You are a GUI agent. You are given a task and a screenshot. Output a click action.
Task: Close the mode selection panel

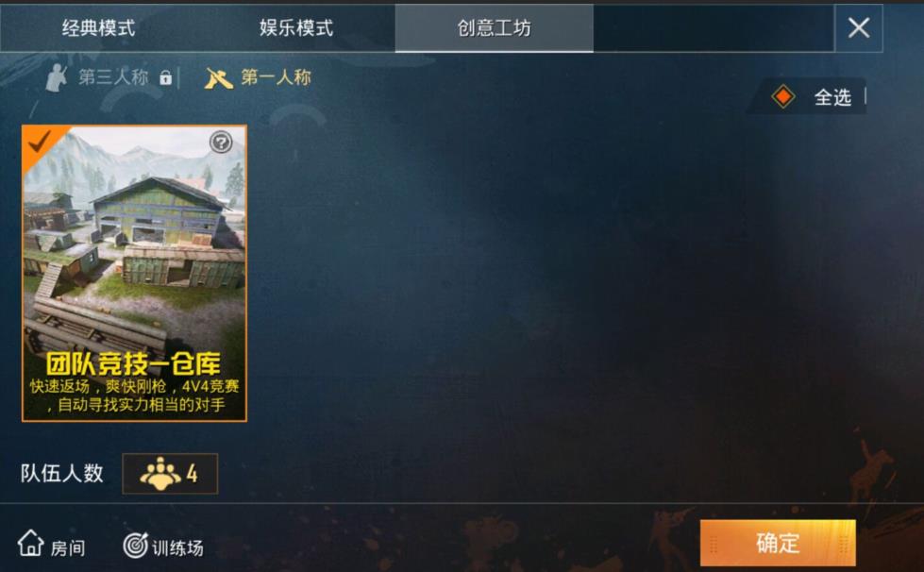pos(859,27)
